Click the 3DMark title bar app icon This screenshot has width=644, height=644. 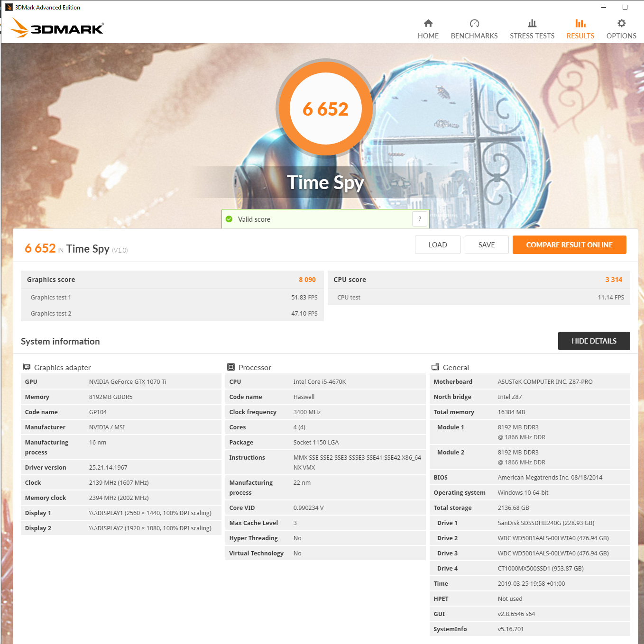coord(9,7)
